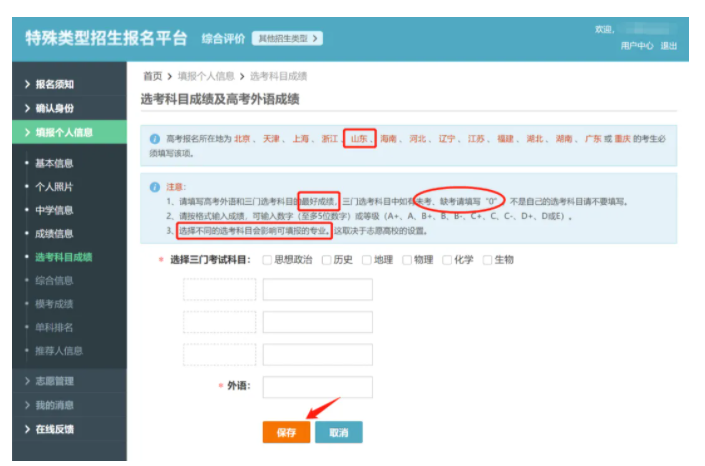
Task: Open the 用户中心 link
Action: [637, 46]
